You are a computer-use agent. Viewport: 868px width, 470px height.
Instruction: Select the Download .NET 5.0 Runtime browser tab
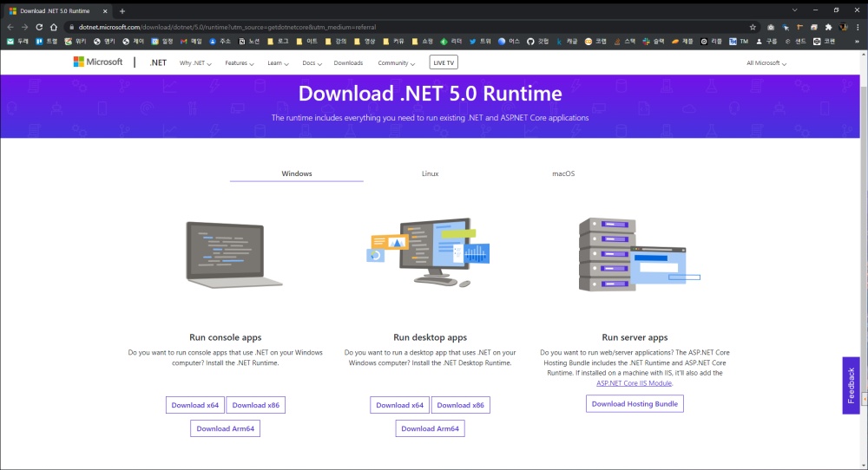pyautogui.click(x=57, y=11)
